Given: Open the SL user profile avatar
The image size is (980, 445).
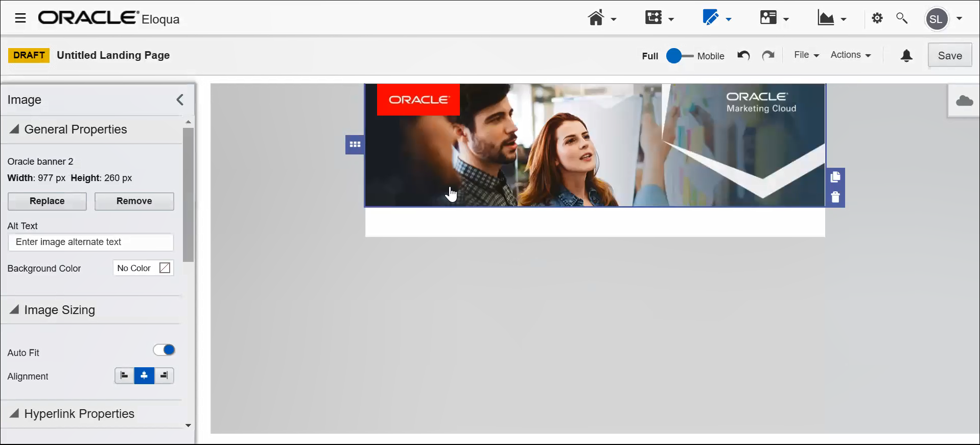Looking at the screenshot, I should point(936,19).
